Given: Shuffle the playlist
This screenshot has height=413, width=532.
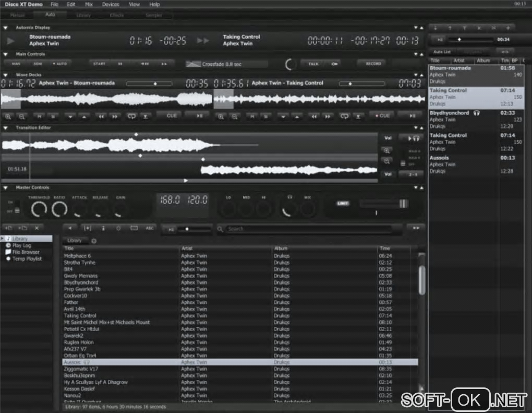Looking at the screenshot, I should [x=493, y=28].
